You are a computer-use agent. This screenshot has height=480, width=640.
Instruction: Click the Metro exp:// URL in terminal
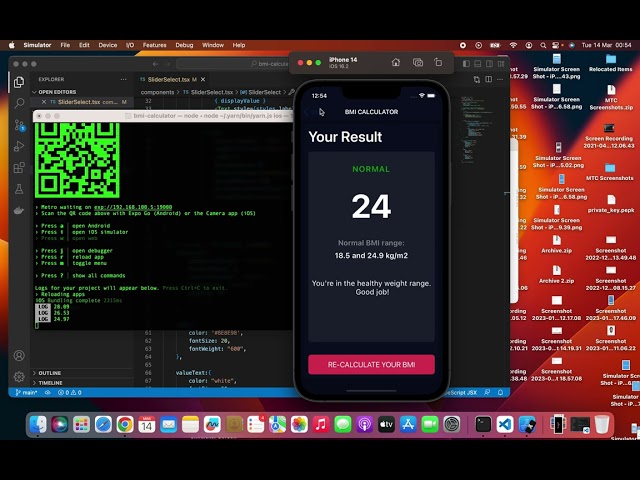133,207
